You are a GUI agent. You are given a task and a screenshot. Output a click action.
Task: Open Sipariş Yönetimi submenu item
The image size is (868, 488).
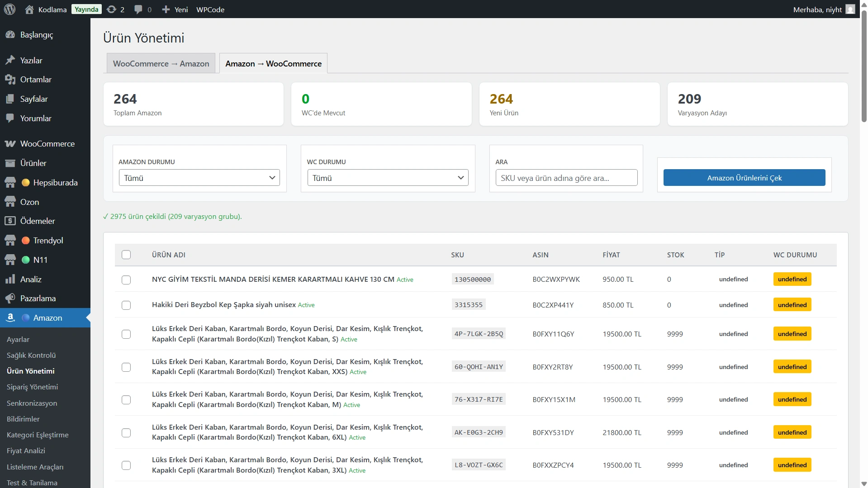pyautogui.click(x=32, y=387)
